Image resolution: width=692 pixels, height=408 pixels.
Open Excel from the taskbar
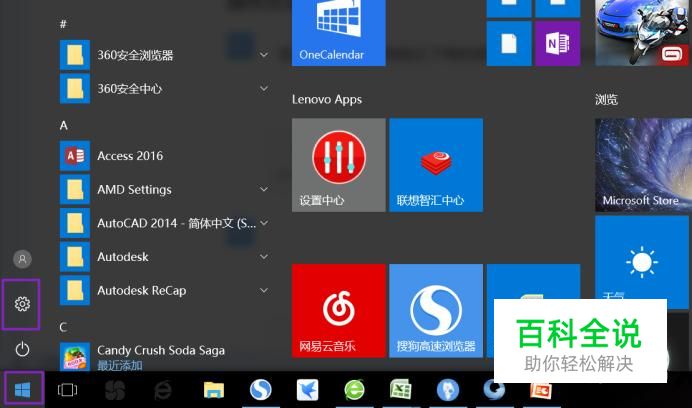click(x=401, y=390)
